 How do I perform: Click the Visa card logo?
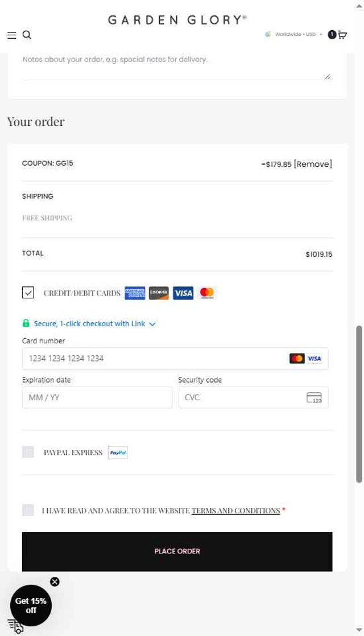[x=183, y=293]
